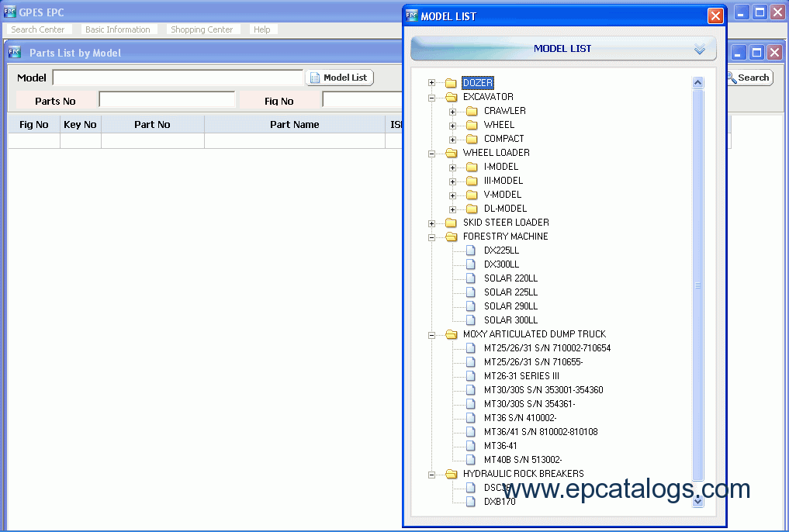The image size is (789, 532).
Task: Click the SOLAR 220LL document icon
Action: coord(471,278)
